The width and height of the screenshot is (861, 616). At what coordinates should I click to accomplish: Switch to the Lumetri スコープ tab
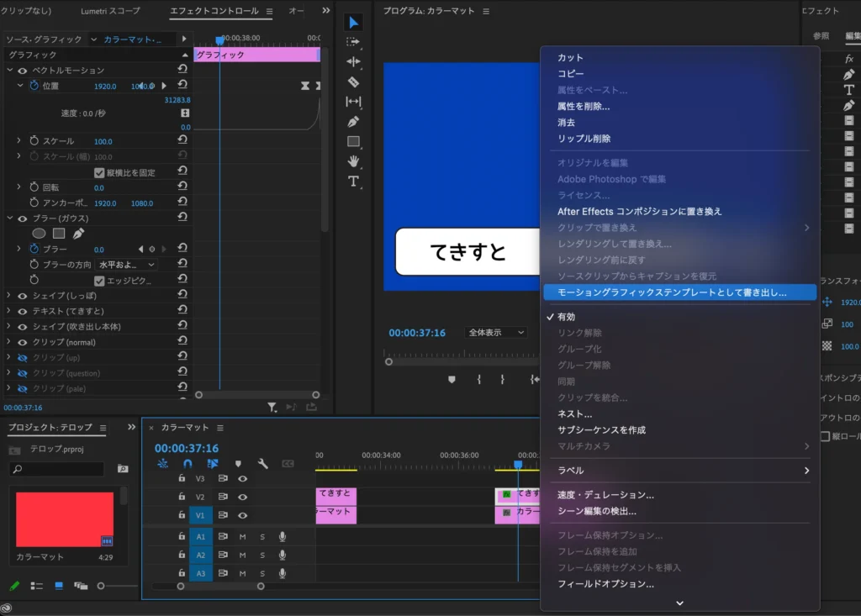[110, 12]
